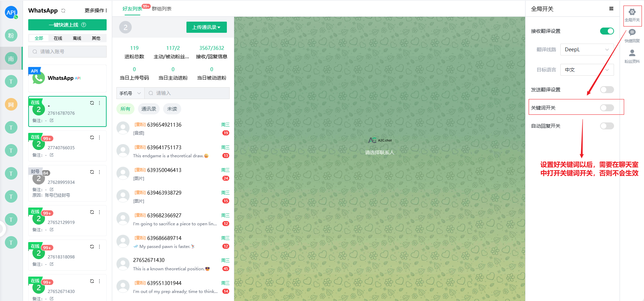Turn on the 自动回复开关 toggle
This screenshot has width=644, height=301.
tap(607, 126)
